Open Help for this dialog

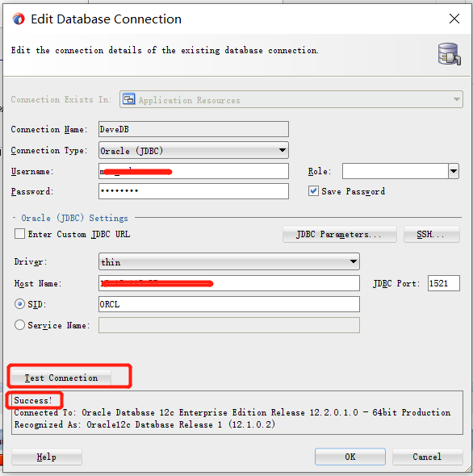pos(47,457)
